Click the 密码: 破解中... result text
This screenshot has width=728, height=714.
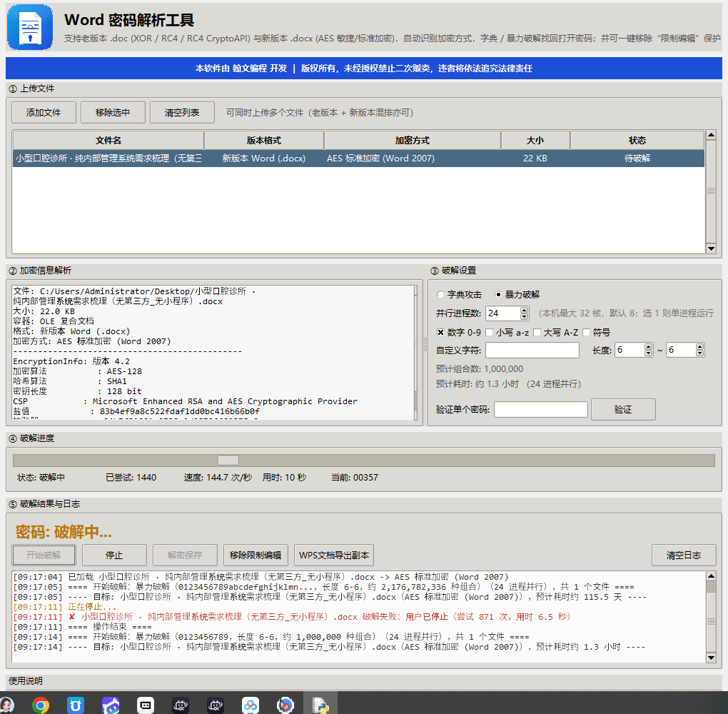point(64,531)
